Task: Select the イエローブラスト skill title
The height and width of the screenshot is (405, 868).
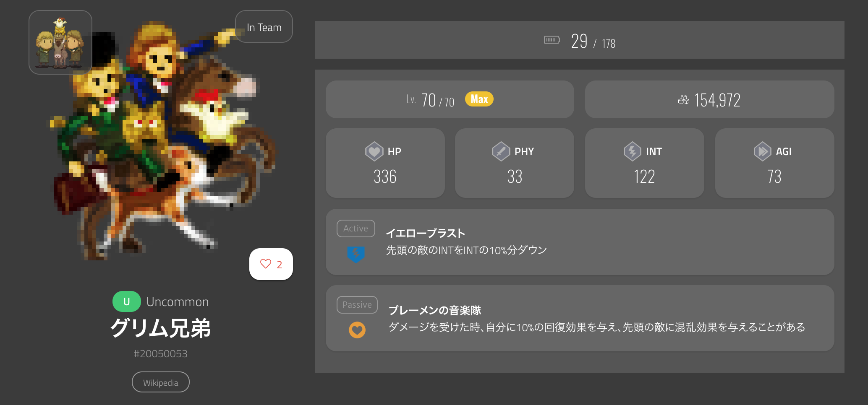Action: coord(425,233)
